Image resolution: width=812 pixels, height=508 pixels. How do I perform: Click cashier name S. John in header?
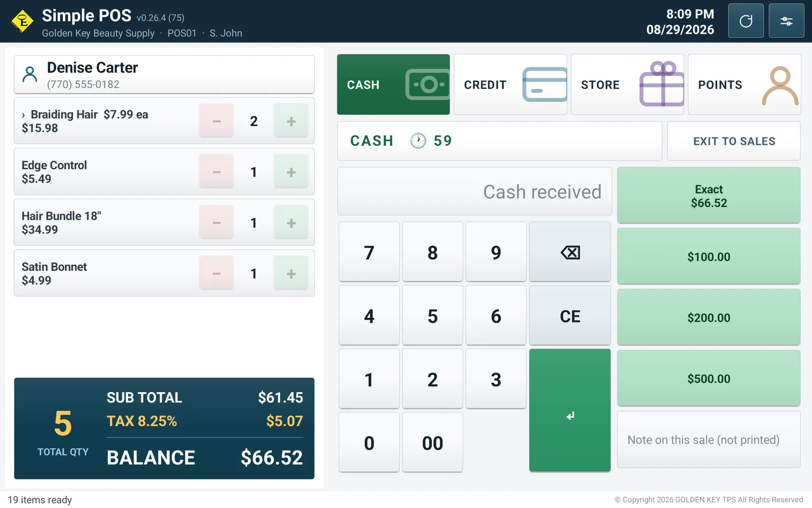pyautogui.click(x=226, y=33)
